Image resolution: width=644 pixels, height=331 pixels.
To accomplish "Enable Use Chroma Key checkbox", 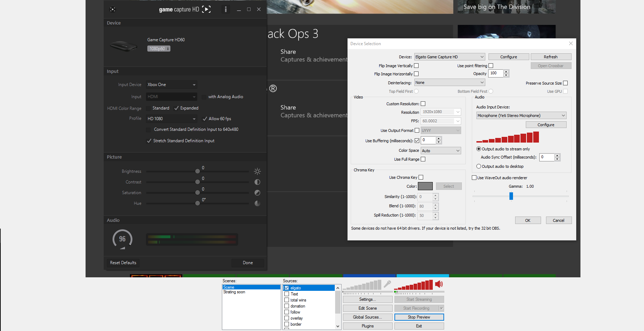I will click(x=421, y=177).
